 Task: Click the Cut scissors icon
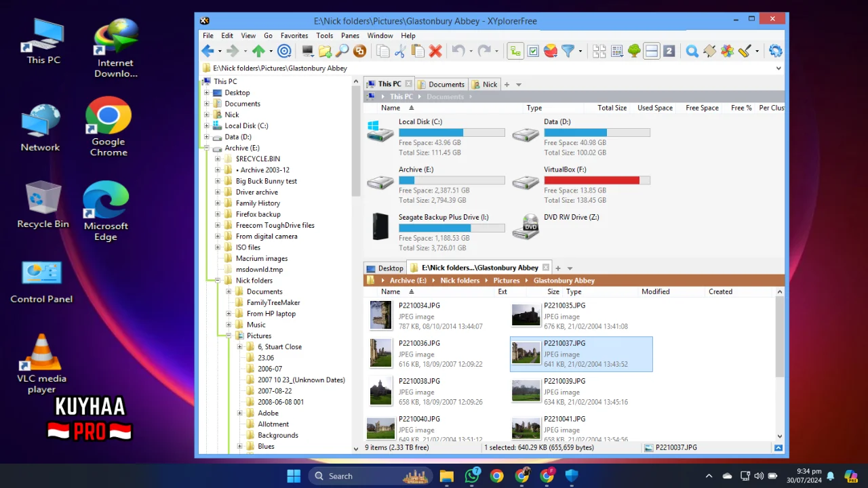(x=400, y=51)
